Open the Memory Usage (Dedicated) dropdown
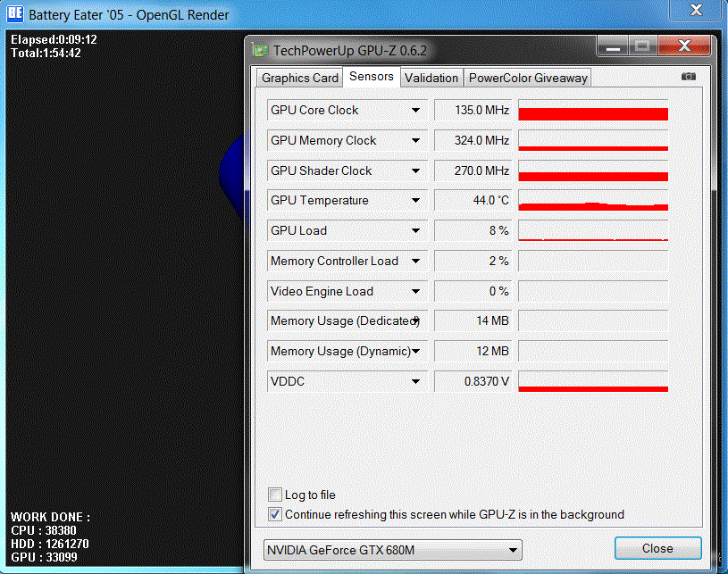Screen dimensions: 728x574 point(416,320)
